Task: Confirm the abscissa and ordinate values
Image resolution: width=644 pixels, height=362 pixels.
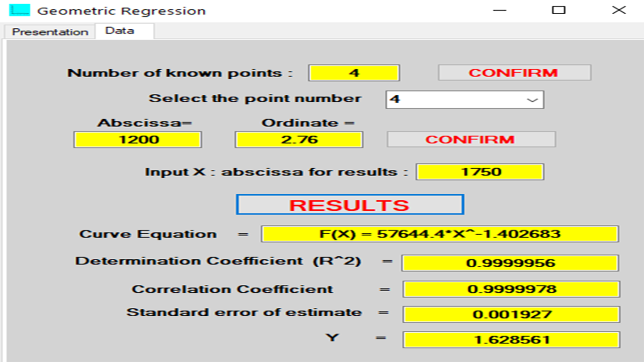Action: 471,140
